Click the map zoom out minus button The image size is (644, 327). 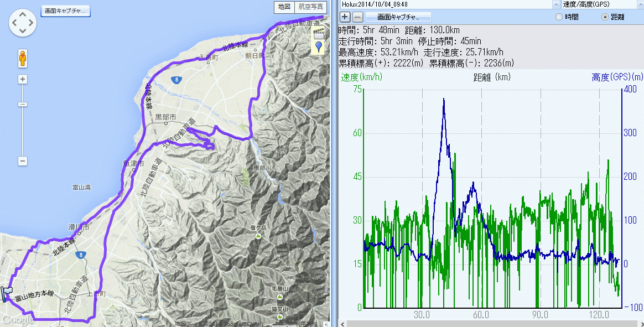coord(23,161)
